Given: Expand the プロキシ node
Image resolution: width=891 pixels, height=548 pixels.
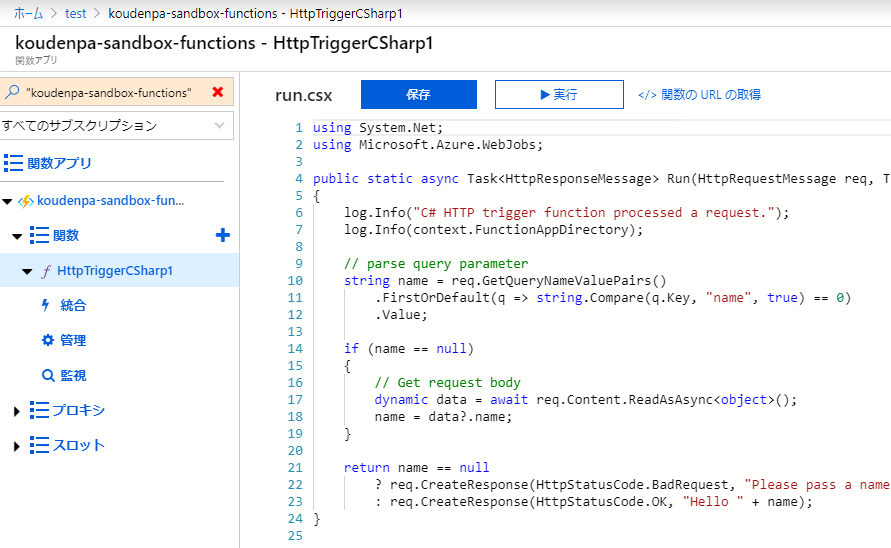Looking at the screenshot, I should pyautogui.click(x=16, y=411).
